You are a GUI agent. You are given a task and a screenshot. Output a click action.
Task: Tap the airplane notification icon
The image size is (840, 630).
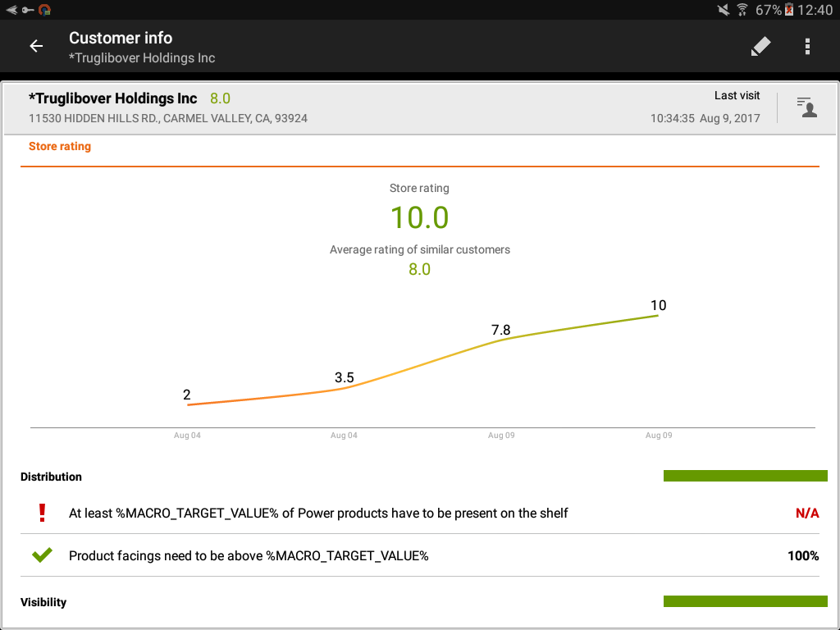point(11,10)
